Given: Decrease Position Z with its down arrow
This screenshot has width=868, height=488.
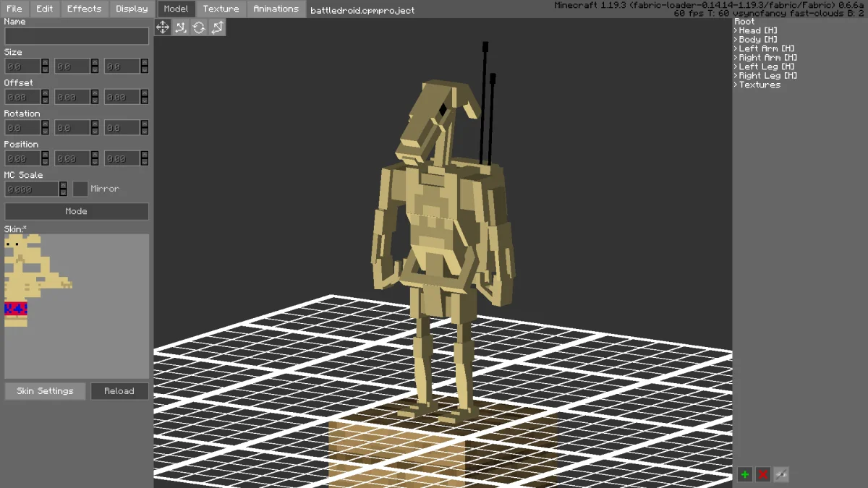Looking at the screenshot, I should tap(144, 163).
